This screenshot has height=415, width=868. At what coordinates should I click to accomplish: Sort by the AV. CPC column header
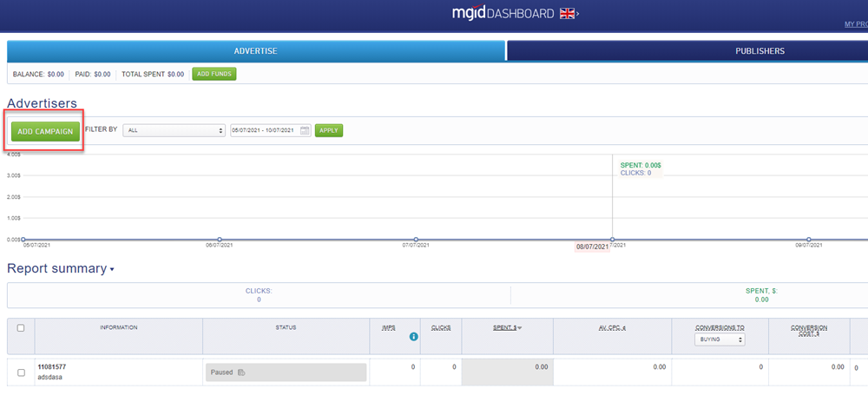[612, 327]
